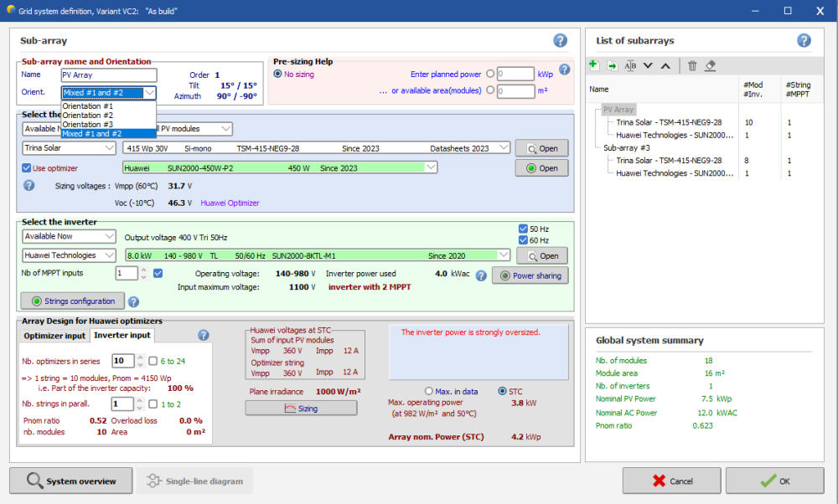Open the Trina Solar manufacturer dropdown
The width and height of the screenshot is (838, 504).
pos(69,147)
